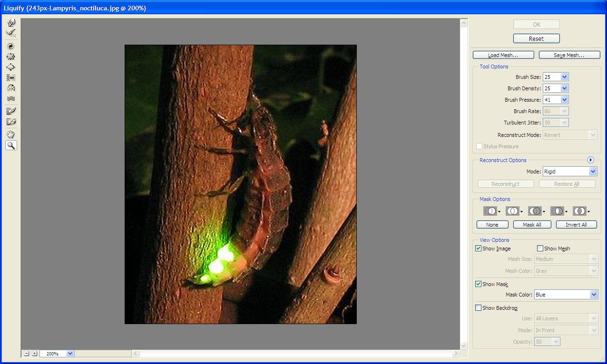Select the Hand tool
This screenshot has width=607, height=364.
[11, 135]
